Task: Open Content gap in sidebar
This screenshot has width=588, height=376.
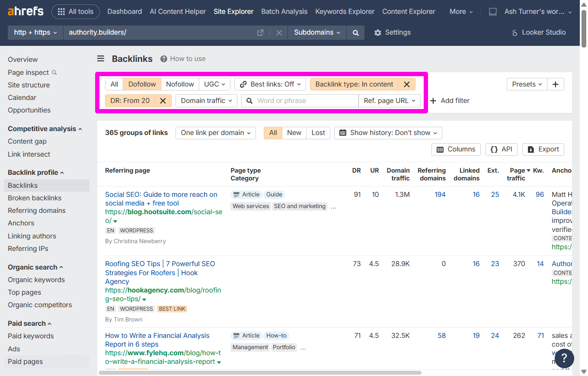Action: 27,141
